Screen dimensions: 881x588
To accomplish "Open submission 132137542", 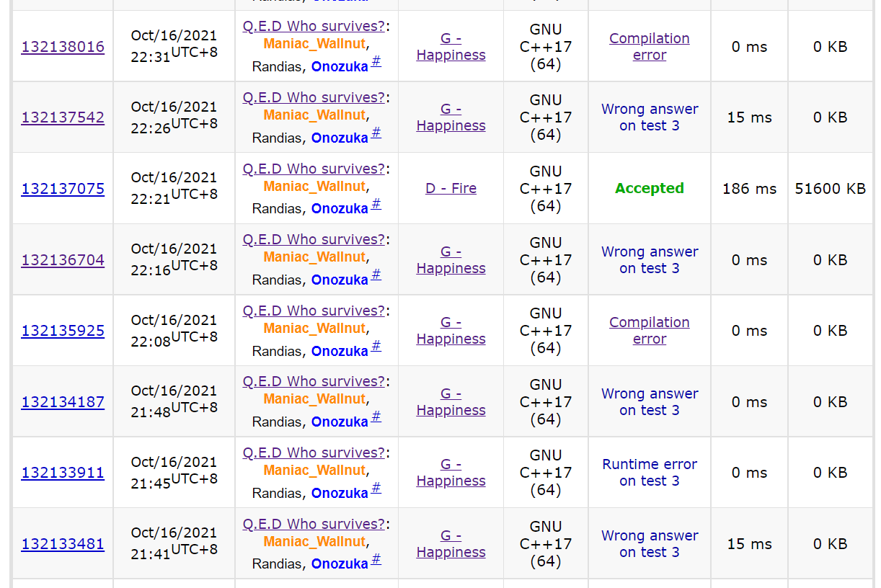I will (63, 117).
